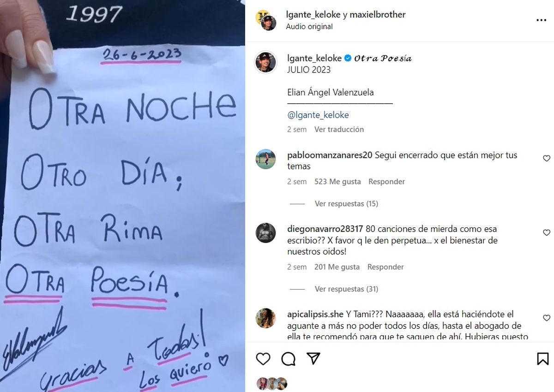This screenshot has height=392, width=554.
Task: Open lgante_keloke avatar in caption
Action: point(266,62)
